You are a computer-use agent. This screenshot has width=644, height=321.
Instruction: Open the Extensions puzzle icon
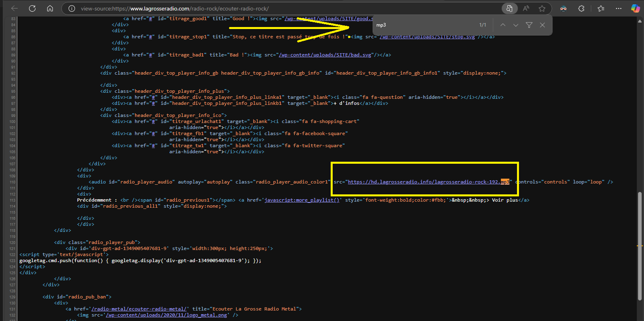pyautogui.click(x=581, y=8)
